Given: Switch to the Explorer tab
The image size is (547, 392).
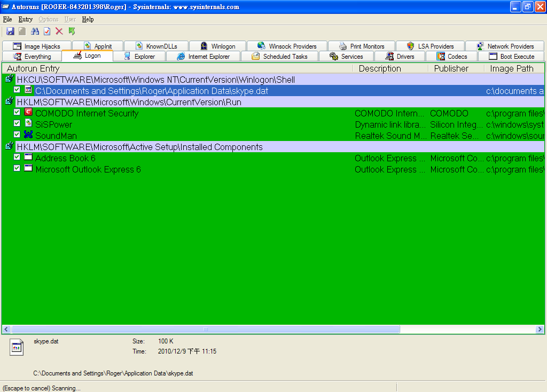Looking at the screenshot, I should [139, 56].
